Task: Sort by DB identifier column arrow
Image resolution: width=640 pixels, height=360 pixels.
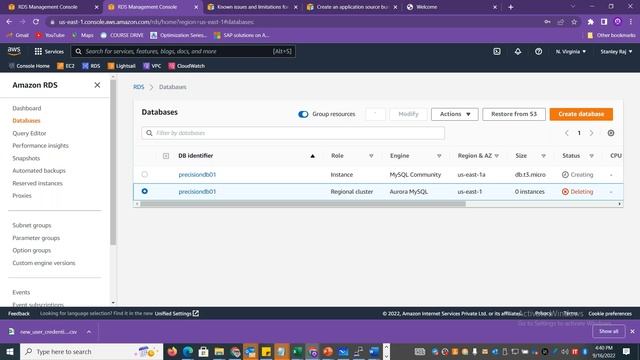Action: pyautogui.click(x=312, y=156)
